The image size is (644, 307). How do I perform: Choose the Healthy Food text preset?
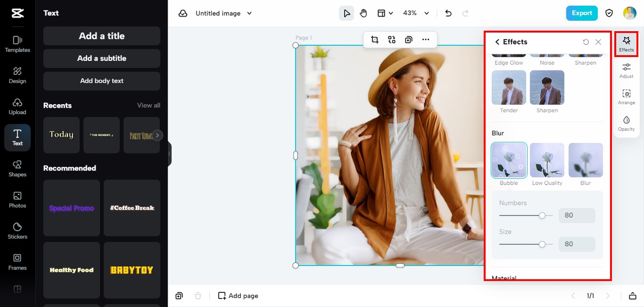(71, 270)
